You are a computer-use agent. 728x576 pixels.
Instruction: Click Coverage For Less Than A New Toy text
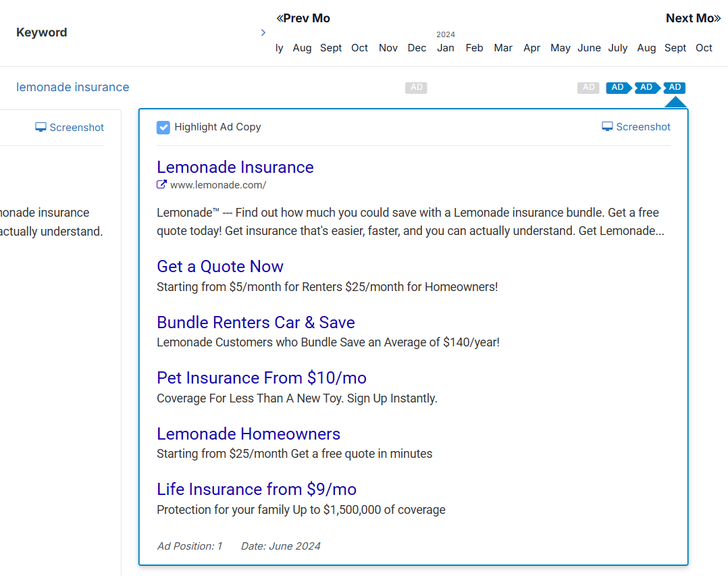296,398
